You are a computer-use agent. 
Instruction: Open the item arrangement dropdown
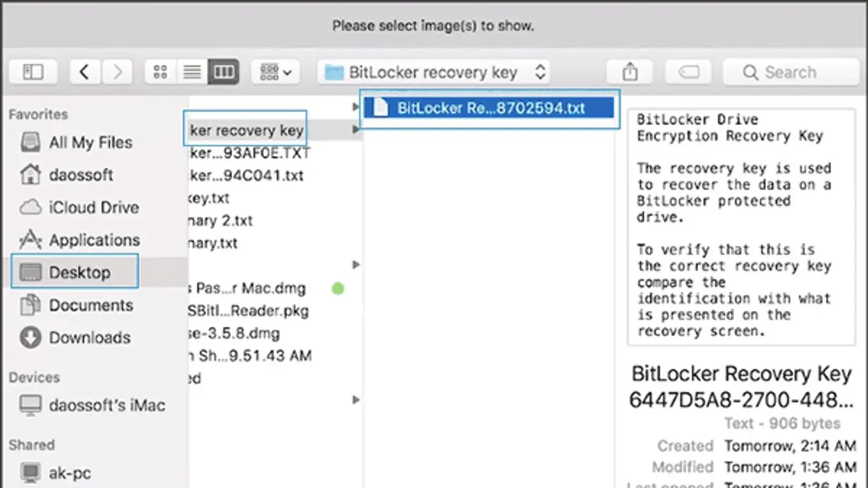point(276,72)
